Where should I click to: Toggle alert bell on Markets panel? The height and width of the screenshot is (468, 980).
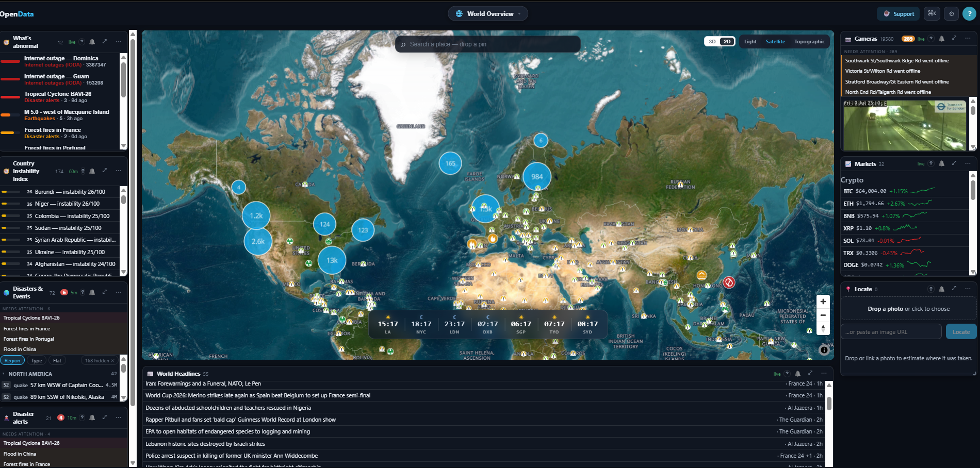[x=942, y=163]
